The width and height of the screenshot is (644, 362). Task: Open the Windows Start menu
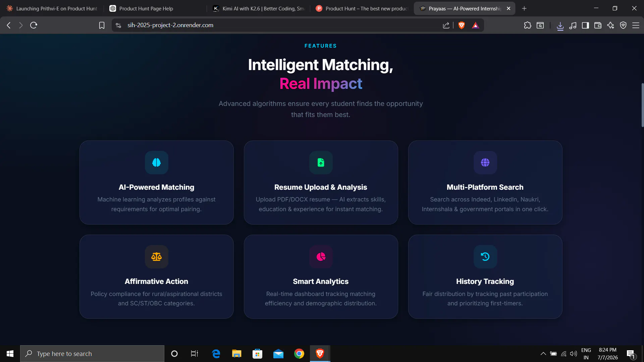[10, 354]
